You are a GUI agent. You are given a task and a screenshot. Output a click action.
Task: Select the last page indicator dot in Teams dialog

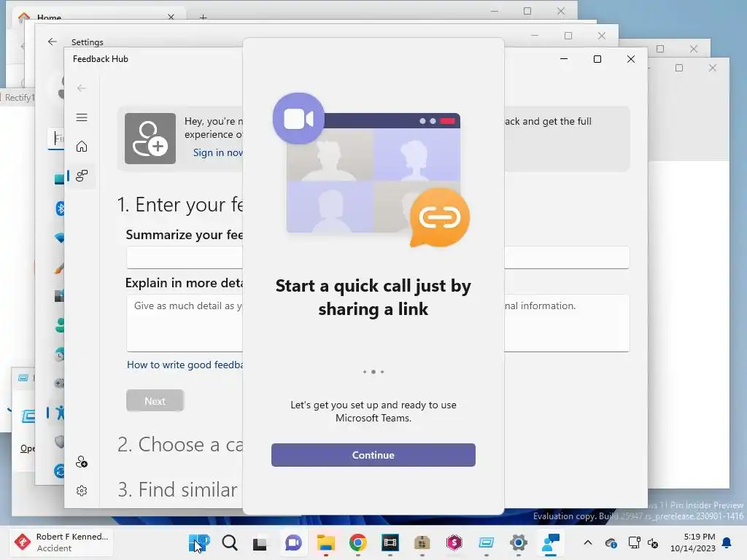[x=382, y=372]
